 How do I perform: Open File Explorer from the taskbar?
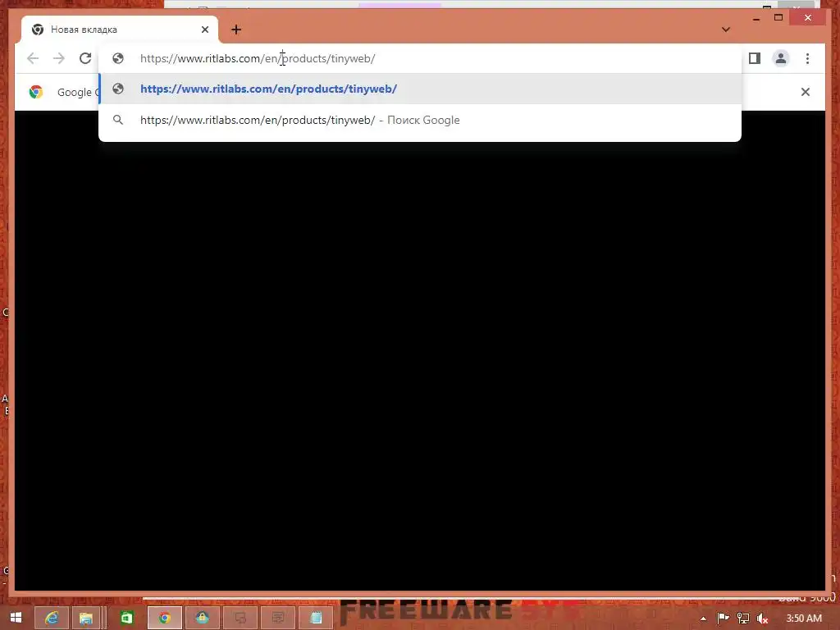click(x=85, y=619)
